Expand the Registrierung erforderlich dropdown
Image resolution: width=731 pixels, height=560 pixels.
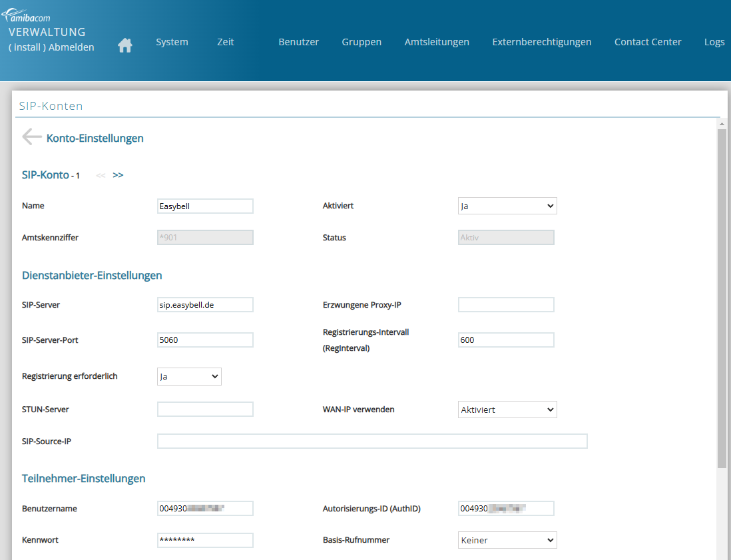tap(189, 376)
